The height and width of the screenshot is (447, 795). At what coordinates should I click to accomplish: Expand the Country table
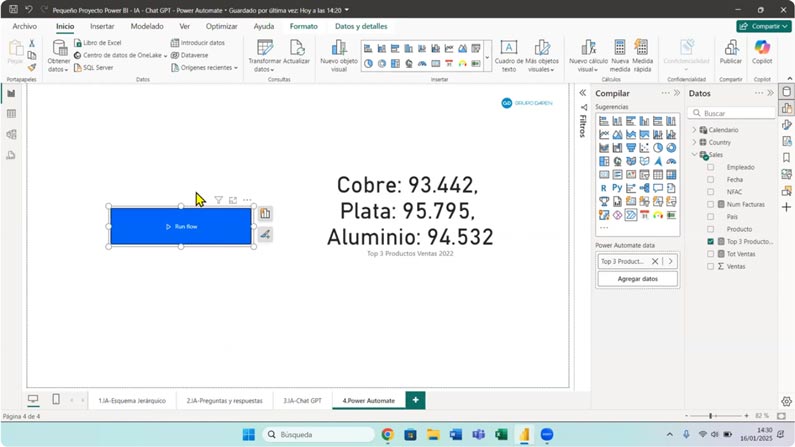coord(694,142)
